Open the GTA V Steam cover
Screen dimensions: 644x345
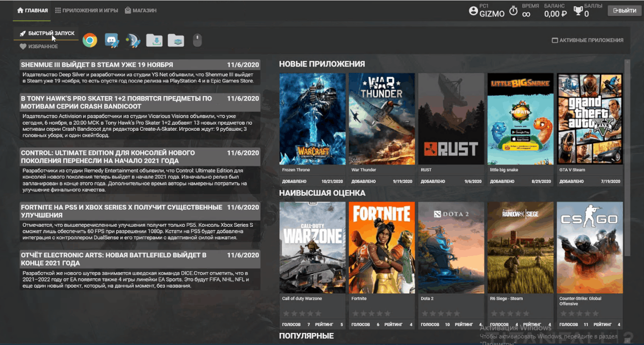pyautogui.click(x=590, y=119)
